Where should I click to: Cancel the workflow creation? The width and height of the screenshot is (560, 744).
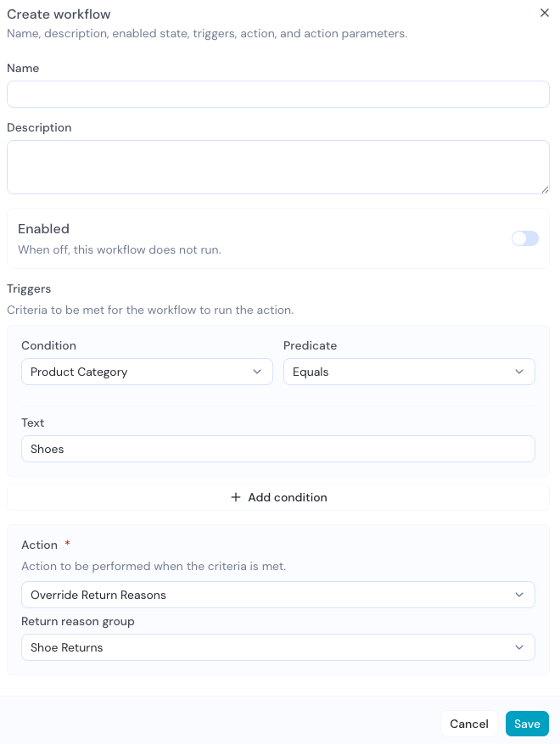tap(469, 724)
